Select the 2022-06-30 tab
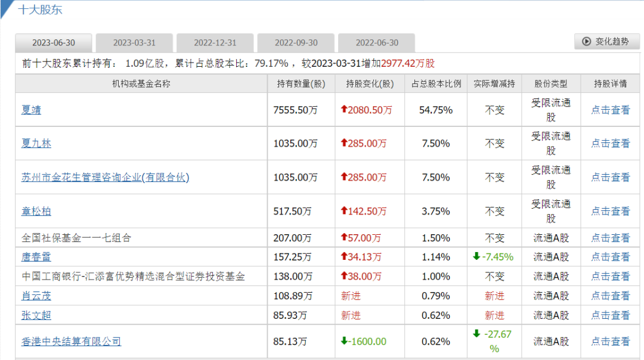The width and height of the screenshot is (644, 360). pos(377,43)
